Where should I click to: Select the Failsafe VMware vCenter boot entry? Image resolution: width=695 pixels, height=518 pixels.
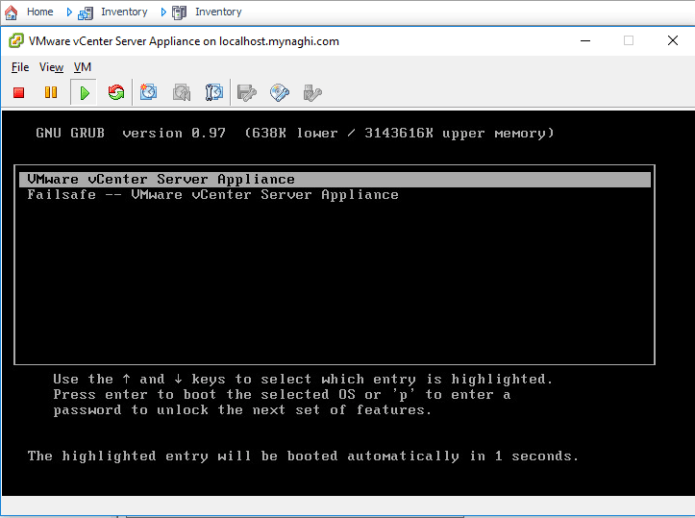tap(213, 195)
